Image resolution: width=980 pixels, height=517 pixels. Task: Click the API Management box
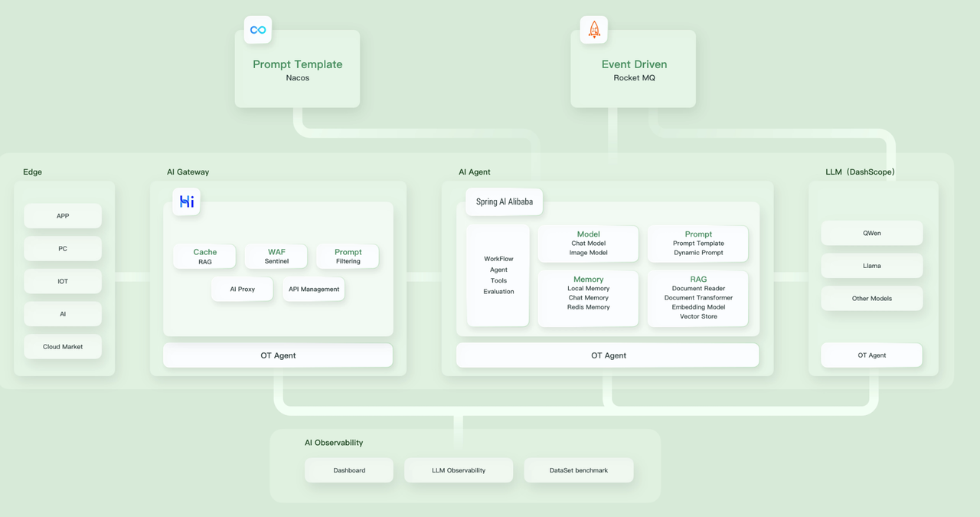(314, 290)
